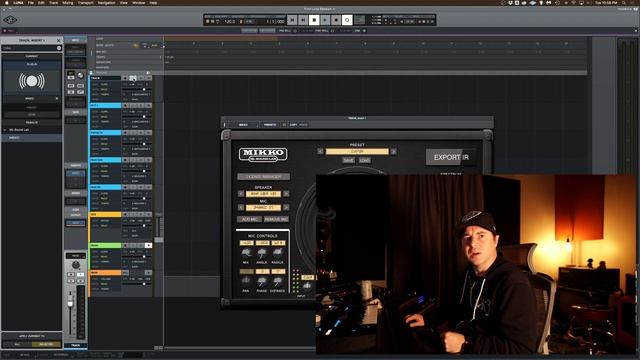The image size is (640, 360).
Task: Open the Apple menu
Action: point(7,2)
